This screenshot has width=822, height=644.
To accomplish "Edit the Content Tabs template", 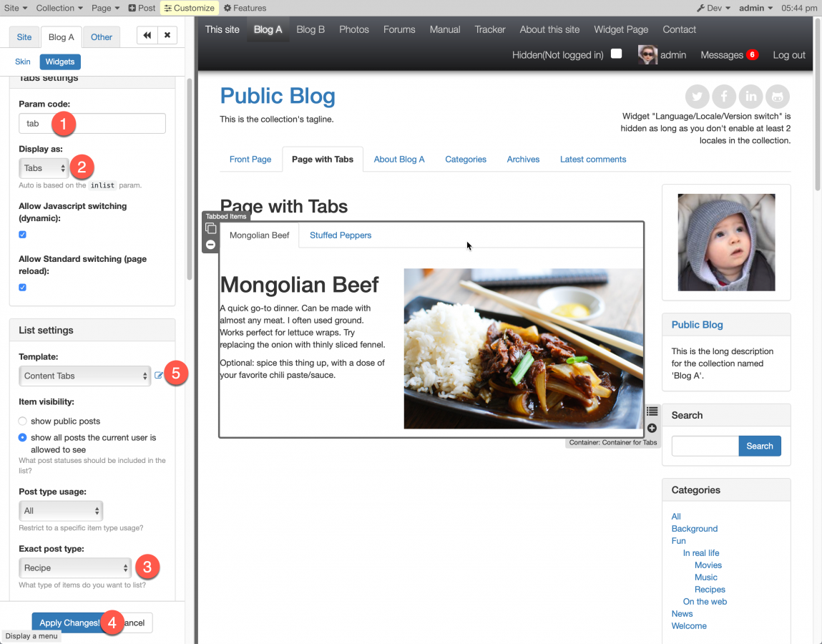I will tap(158, 374).
